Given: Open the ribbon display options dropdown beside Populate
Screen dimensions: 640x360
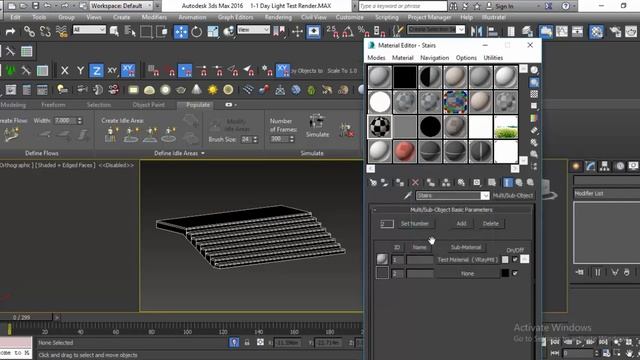Looking at the screenshot, I should 230,105.
